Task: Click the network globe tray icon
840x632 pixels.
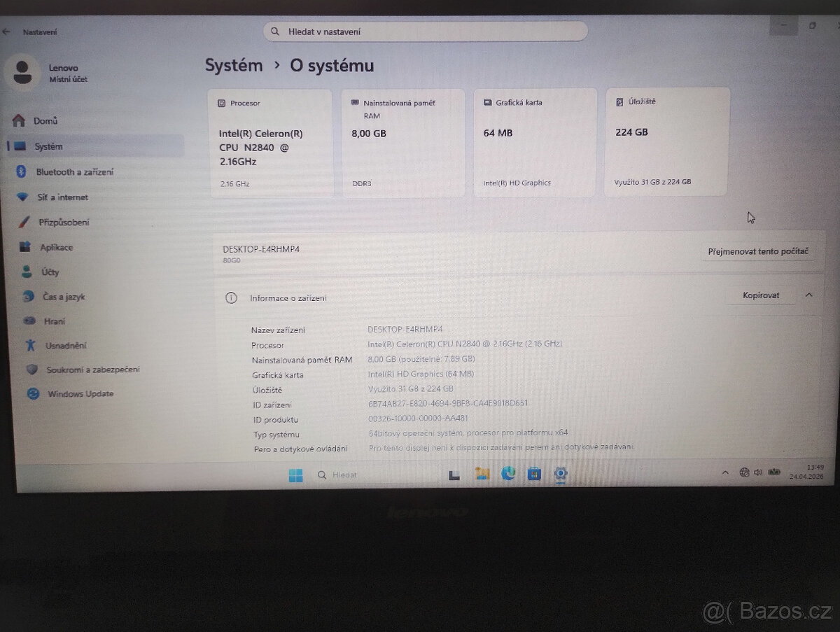Action: pos(745,472)
